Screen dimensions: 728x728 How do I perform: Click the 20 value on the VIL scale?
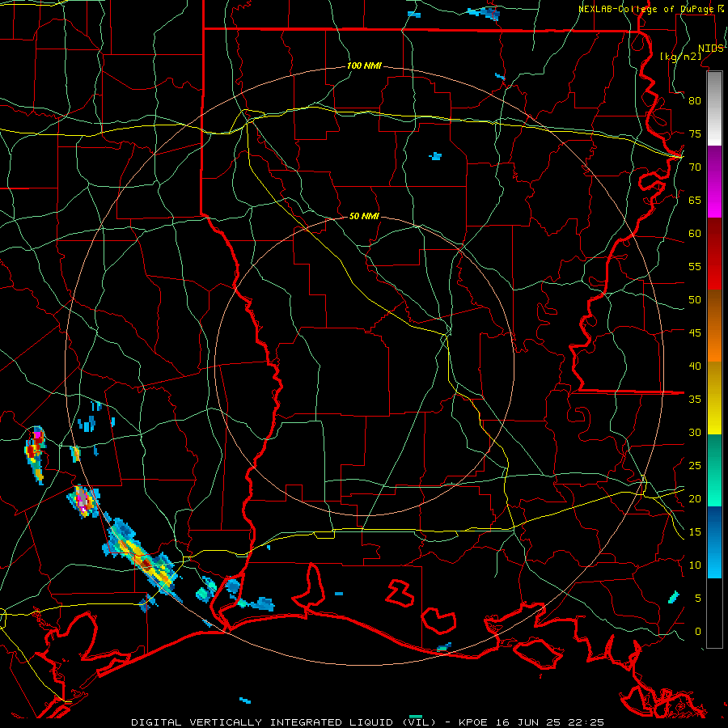695,498
